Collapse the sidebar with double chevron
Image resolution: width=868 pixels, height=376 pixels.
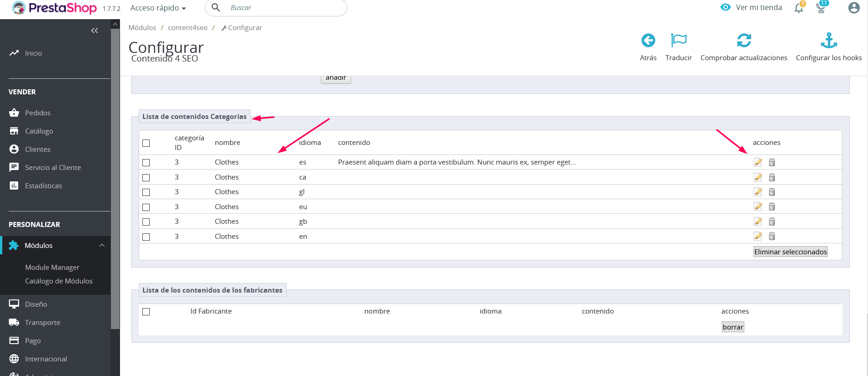click(94, 31)
